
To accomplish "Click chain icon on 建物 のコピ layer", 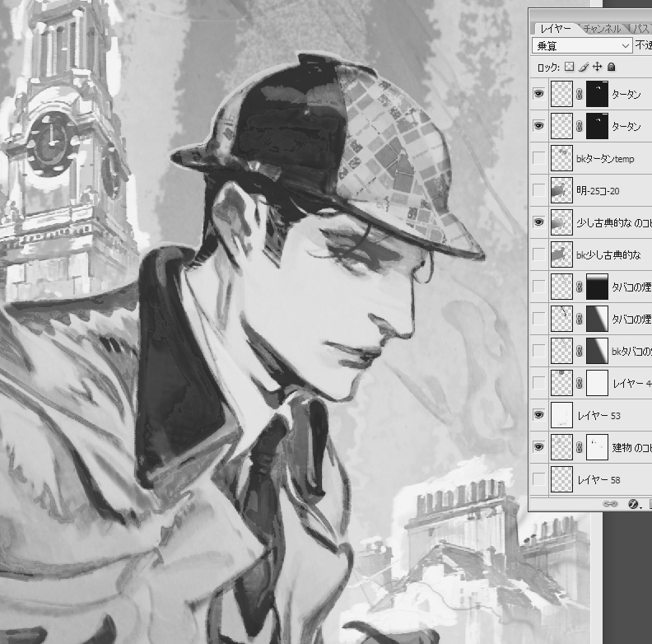I will 580,447.
